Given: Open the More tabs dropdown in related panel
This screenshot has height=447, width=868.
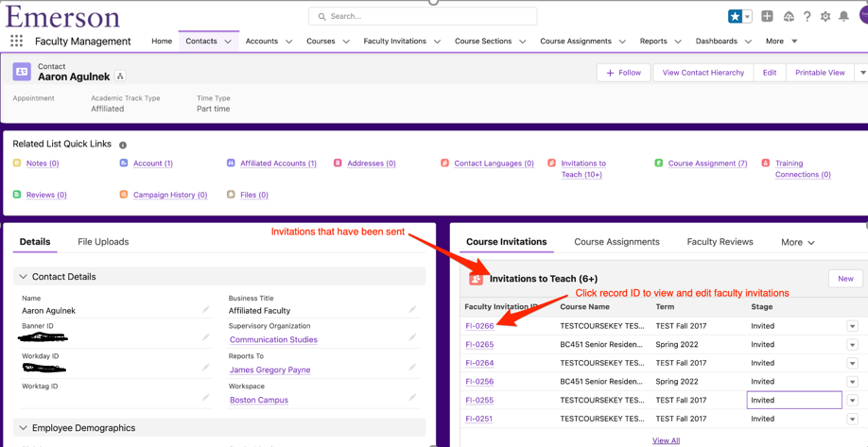Looking at the screenshot, I should coord(798,242).
